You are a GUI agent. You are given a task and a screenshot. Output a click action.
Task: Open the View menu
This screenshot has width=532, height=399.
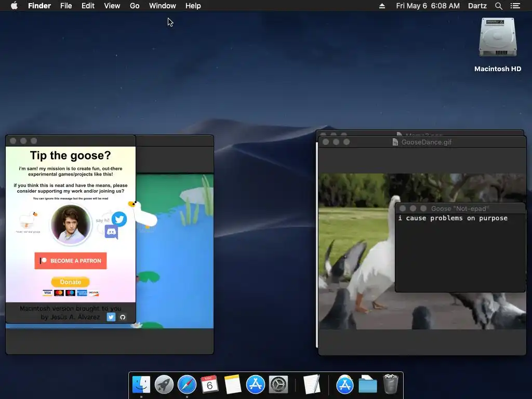[112, 6]
